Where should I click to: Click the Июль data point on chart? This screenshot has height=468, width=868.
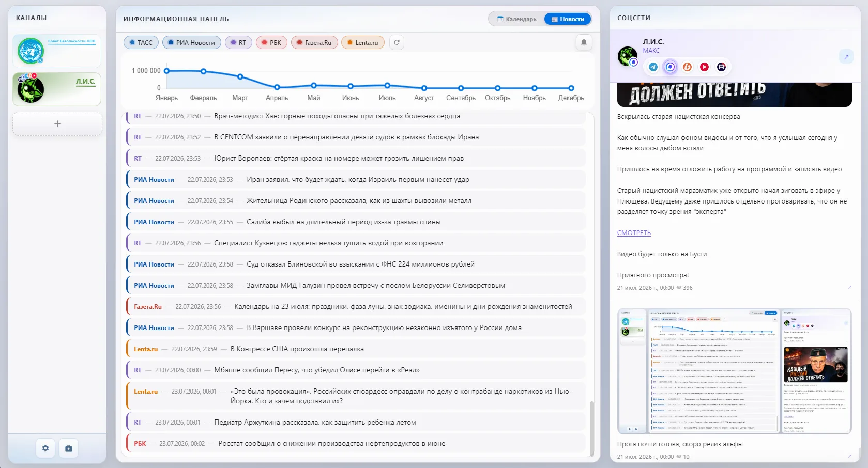387,85
